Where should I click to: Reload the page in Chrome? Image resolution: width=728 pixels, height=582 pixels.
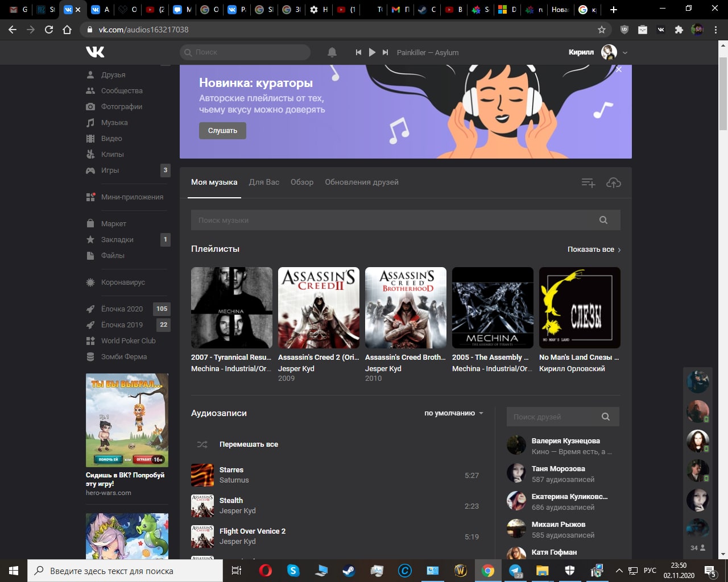(x=49, y=30)
